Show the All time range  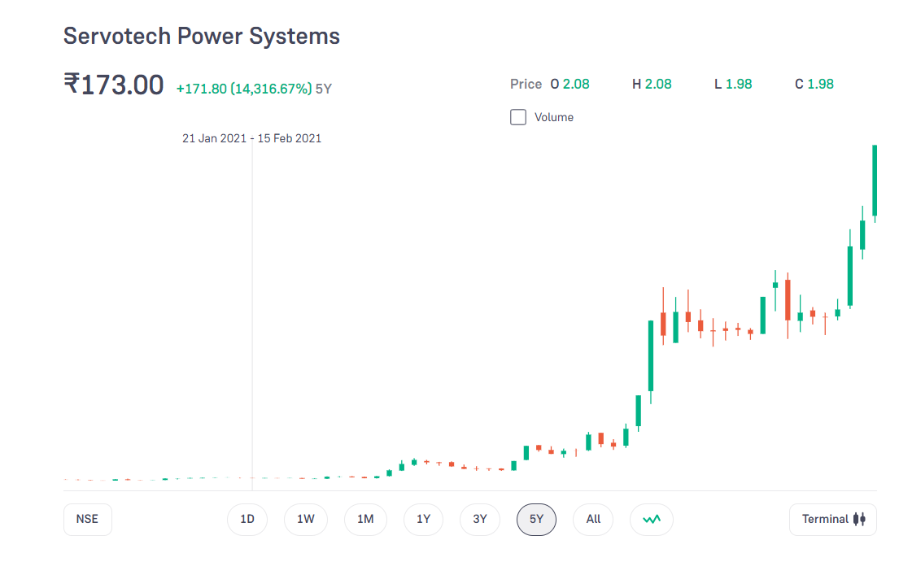593,519
